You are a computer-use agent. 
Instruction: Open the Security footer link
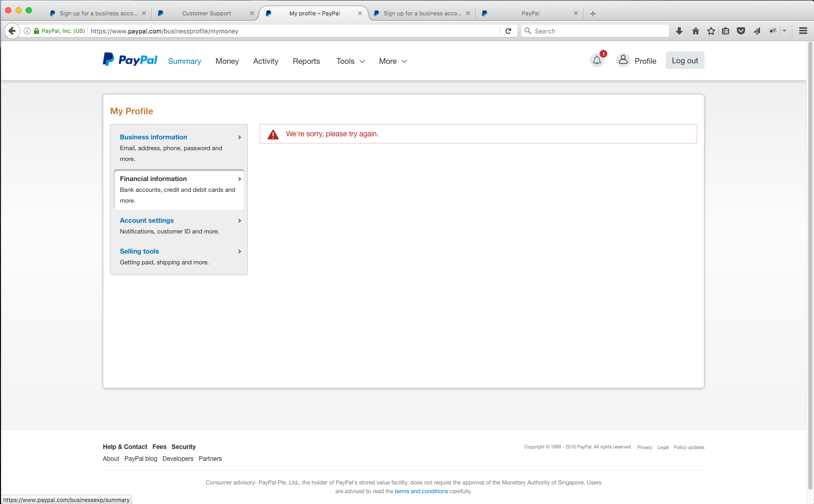click(x=184, y=447)
